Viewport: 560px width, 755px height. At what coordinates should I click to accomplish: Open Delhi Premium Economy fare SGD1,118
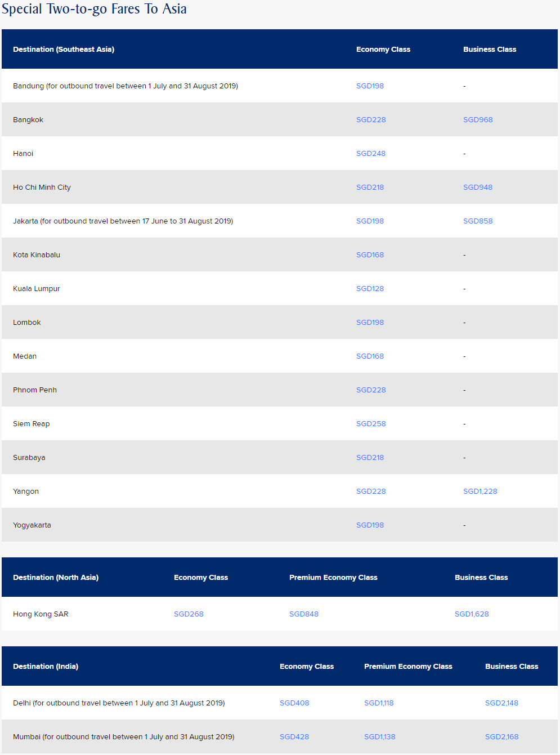379,703
